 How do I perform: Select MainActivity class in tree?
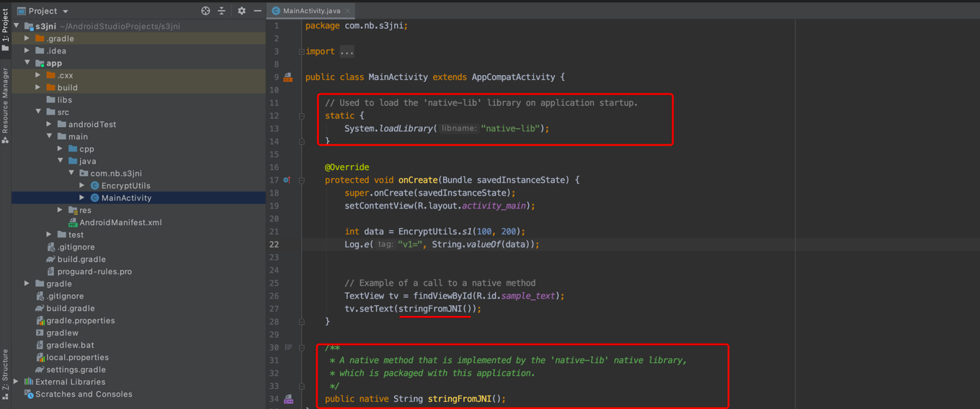120,198
